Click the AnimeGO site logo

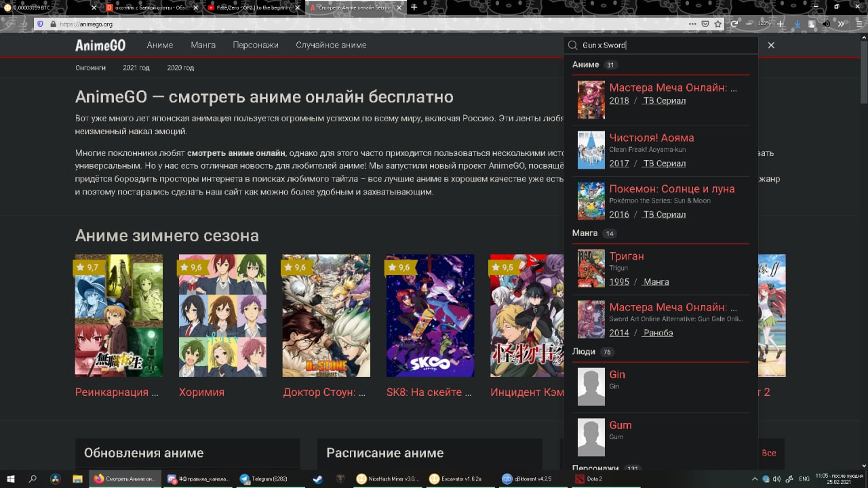coord(100,45)
